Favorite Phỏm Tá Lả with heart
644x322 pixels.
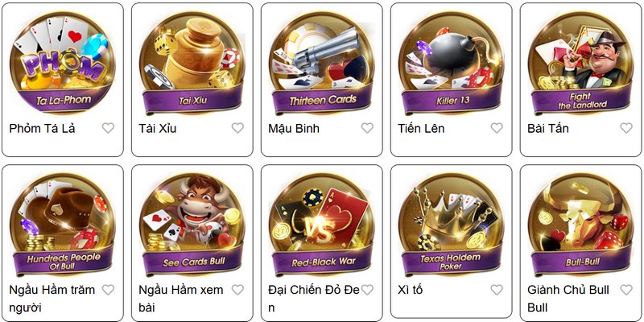point(108,128)
